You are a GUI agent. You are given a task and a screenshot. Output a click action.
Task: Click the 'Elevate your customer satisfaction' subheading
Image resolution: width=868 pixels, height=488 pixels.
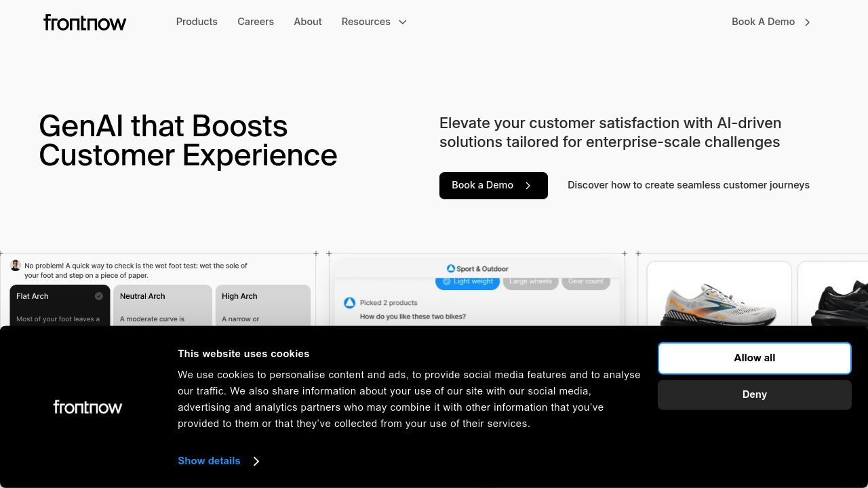610,132
